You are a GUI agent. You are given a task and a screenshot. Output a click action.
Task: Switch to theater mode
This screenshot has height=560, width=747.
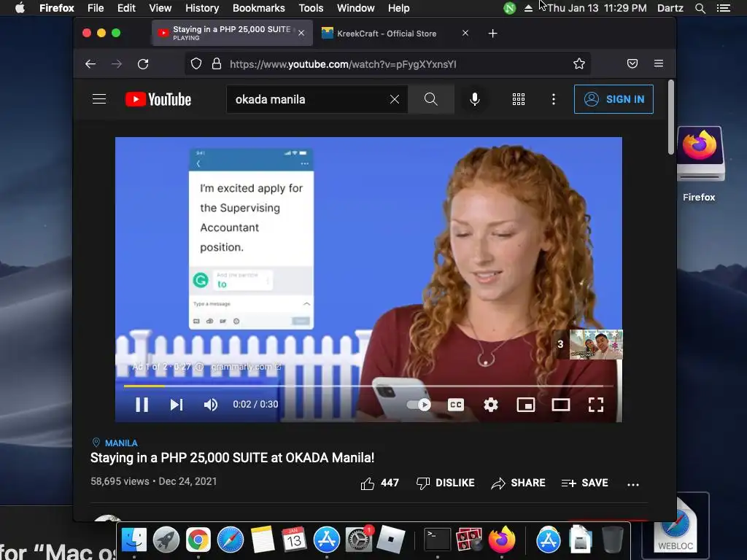pos(561,405)
